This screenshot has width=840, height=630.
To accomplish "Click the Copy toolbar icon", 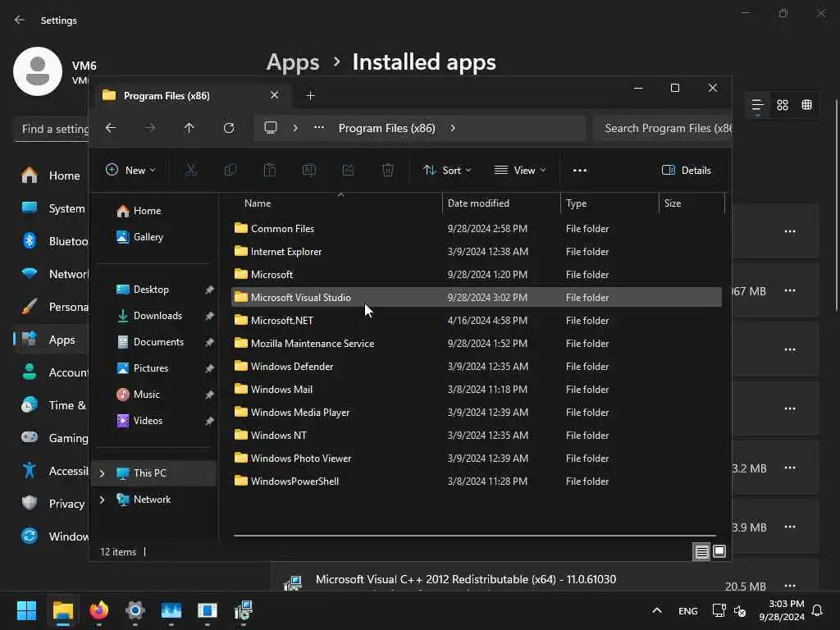I will point(231,171).
